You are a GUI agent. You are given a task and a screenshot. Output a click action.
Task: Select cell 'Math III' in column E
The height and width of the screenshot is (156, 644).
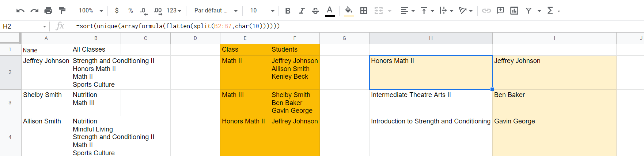(245, 103)
